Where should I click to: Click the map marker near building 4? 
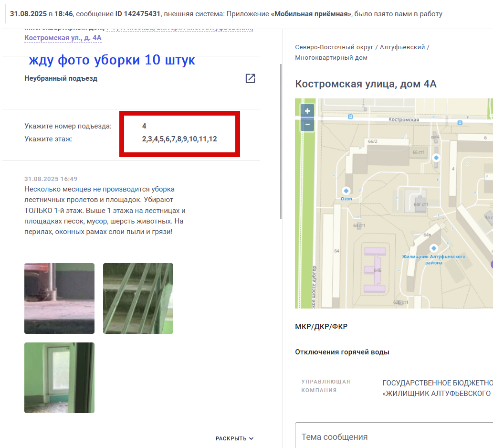[436, 158]
